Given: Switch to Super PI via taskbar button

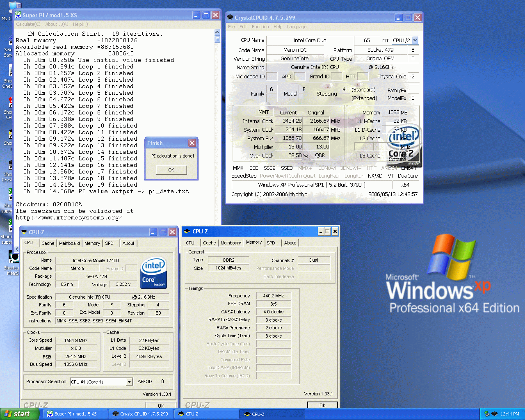Looking at the screenshot, I should (x=75, y=414).
